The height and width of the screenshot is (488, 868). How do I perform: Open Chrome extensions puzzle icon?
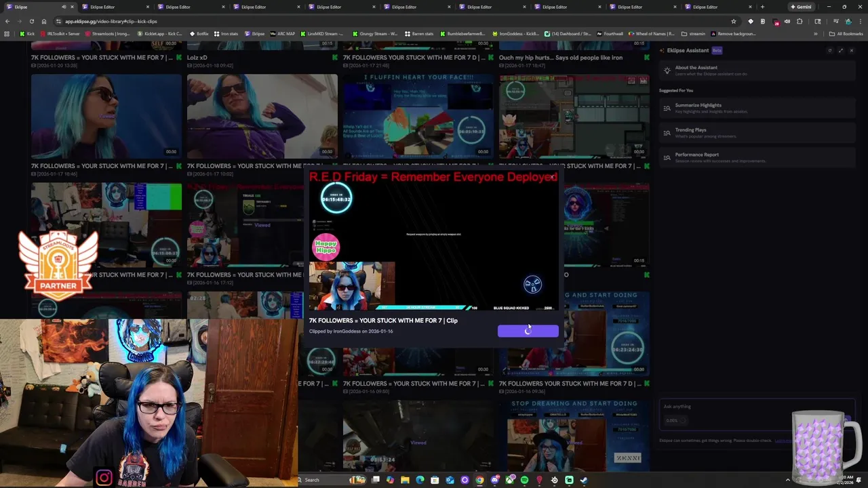[x=800, y=21]
